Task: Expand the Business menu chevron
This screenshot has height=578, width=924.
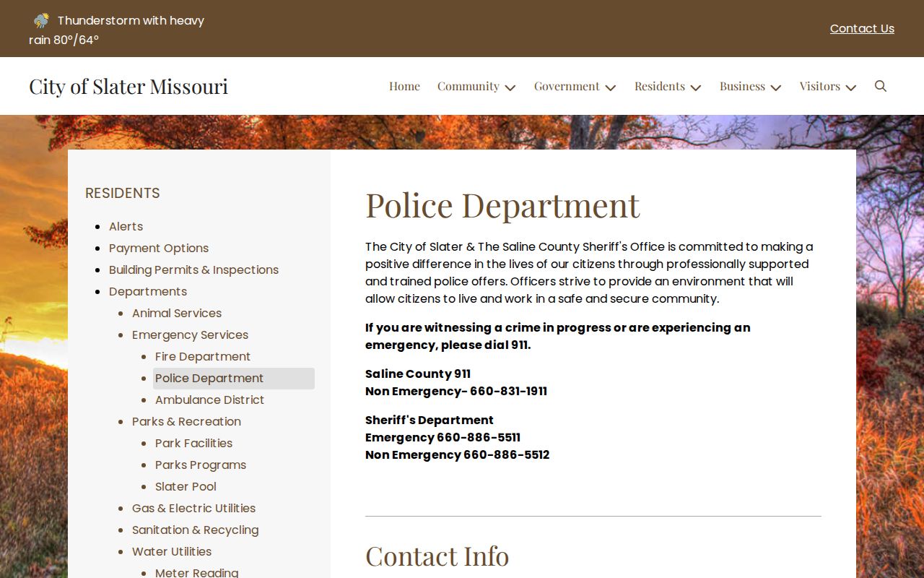Action: 776,87
